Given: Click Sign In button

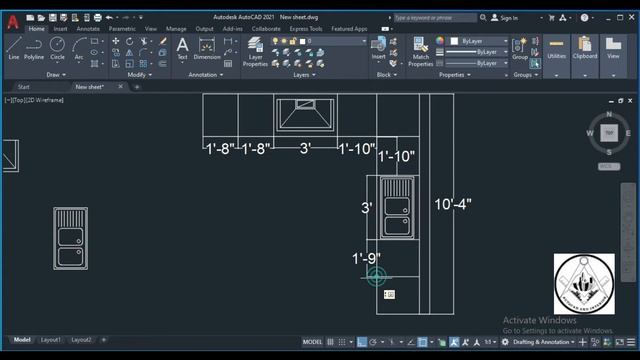Looking at the screenshot, I should tap(504, 18).
